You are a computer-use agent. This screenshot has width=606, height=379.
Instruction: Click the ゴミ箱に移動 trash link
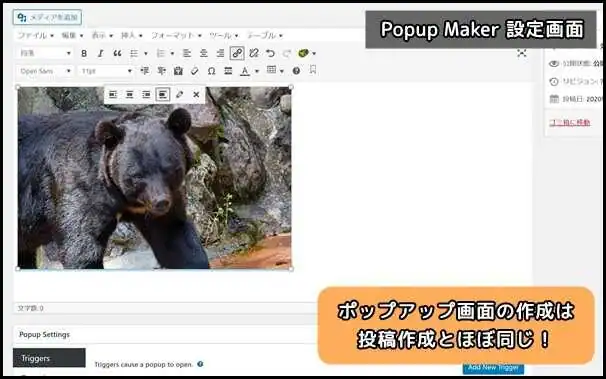pyautogui.click(x=570, y=123)
